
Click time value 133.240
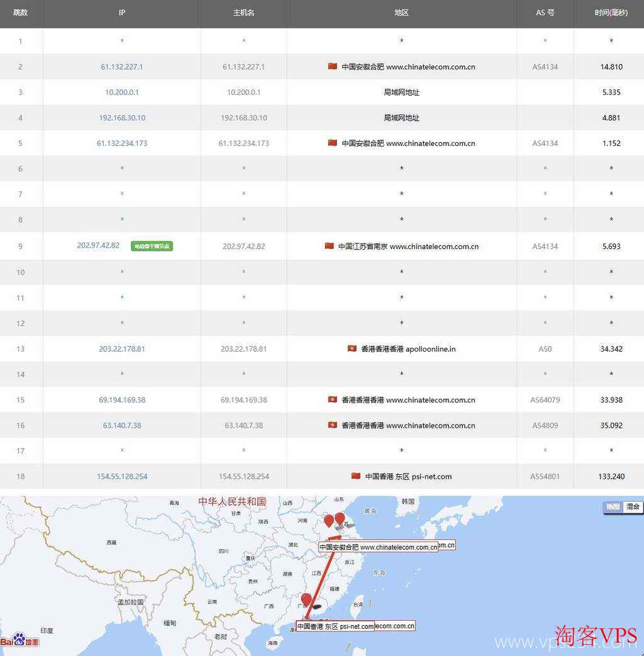(611, 476)
